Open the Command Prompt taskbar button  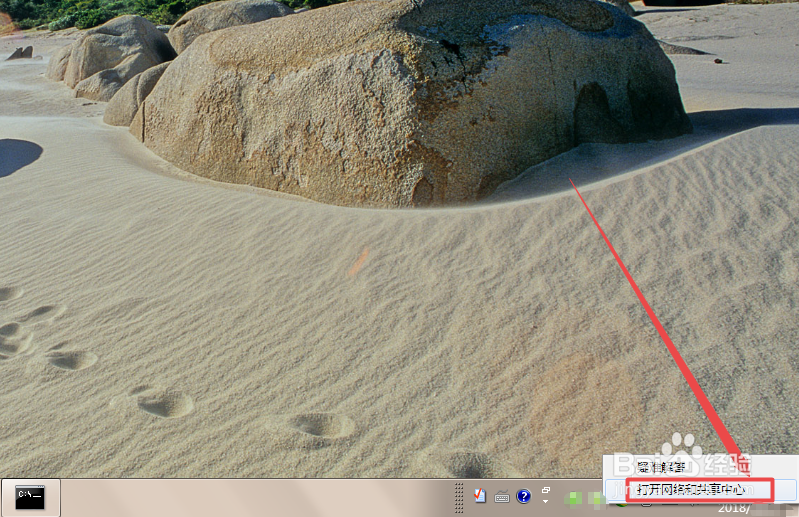(x=30, y=498)
